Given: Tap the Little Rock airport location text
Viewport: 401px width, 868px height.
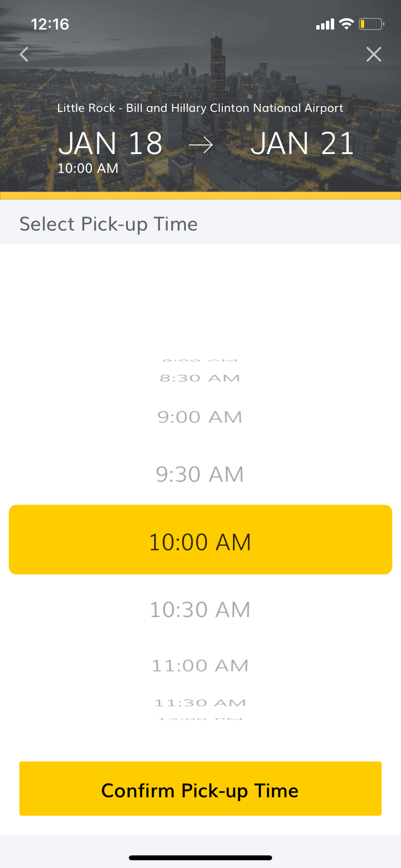Looking at the screenshot, I should [x=200, y=108].
